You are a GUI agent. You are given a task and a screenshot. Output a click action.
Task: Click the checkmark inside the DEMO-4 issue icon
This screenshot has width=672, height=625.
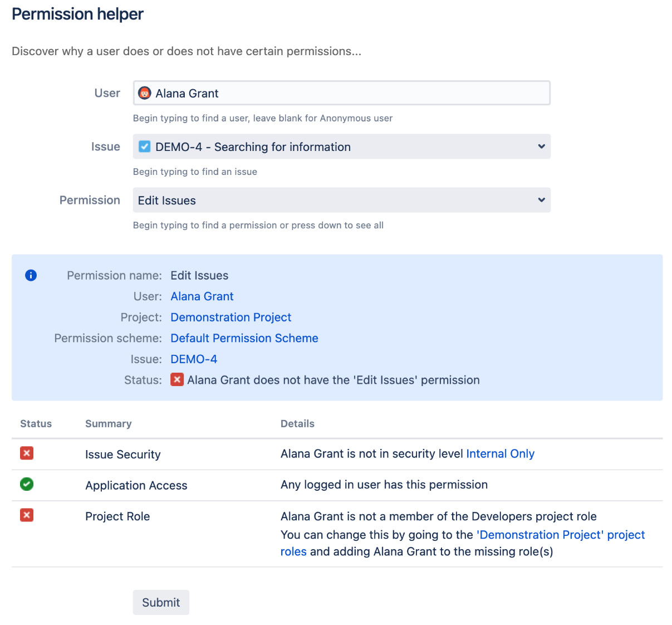(144, 147)
